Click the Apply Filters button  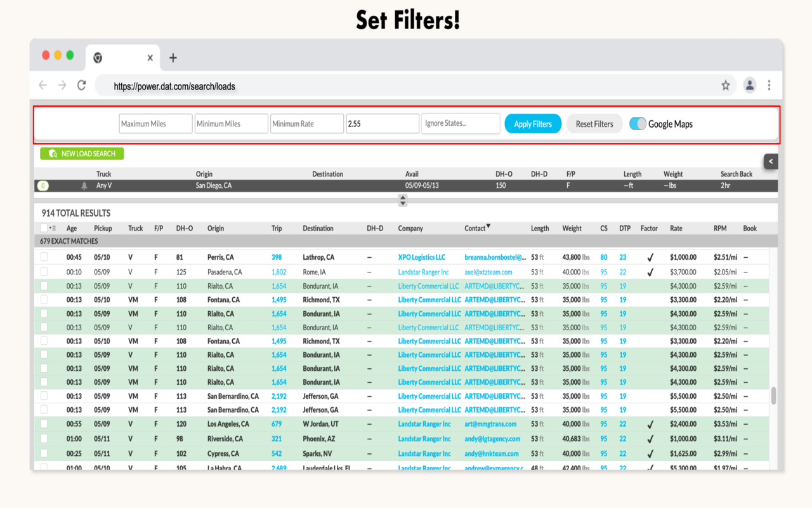[533, 124]
